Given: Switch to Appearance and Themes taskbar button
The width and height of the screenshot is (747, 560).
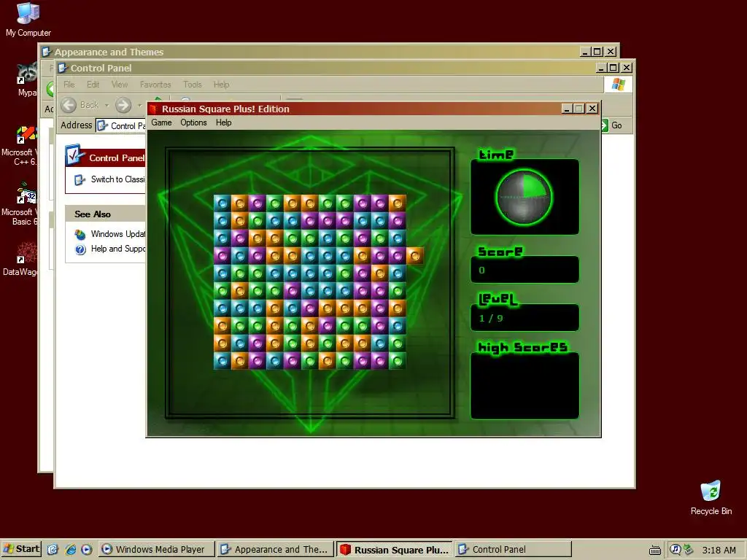Looking at the screenshot, I should pyautogui.click(x=275, y=550).
